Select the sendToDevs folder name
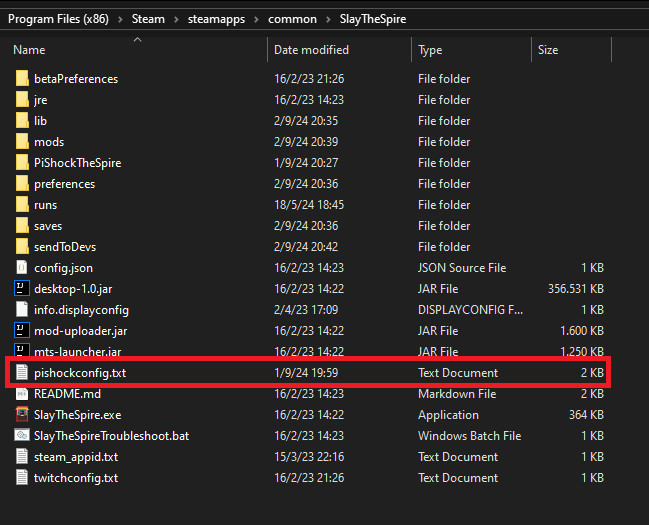 65,247
